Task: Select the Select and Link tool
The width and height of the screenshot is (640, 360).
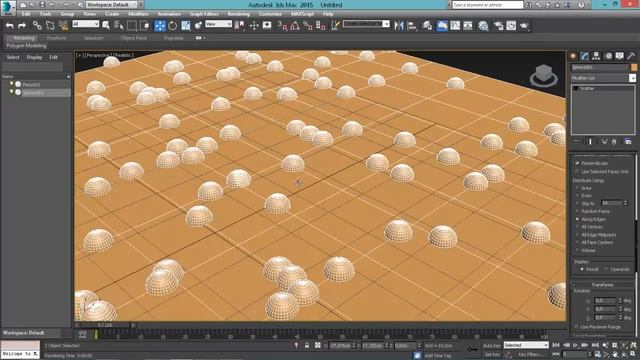Action: pyautogui.click(x=37, y=25)
